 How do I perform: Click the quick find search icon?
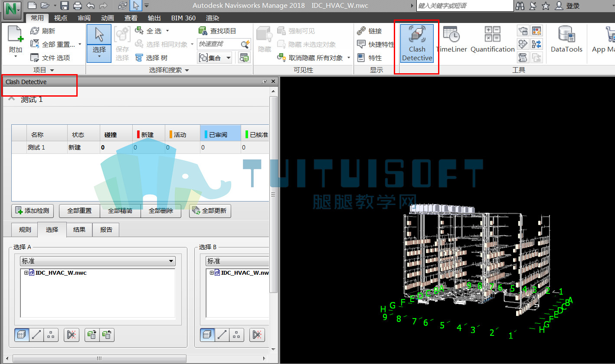[245, 44]
